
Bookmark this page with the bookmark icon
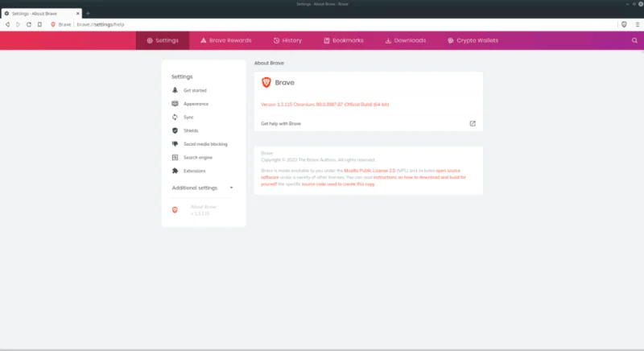39,25
